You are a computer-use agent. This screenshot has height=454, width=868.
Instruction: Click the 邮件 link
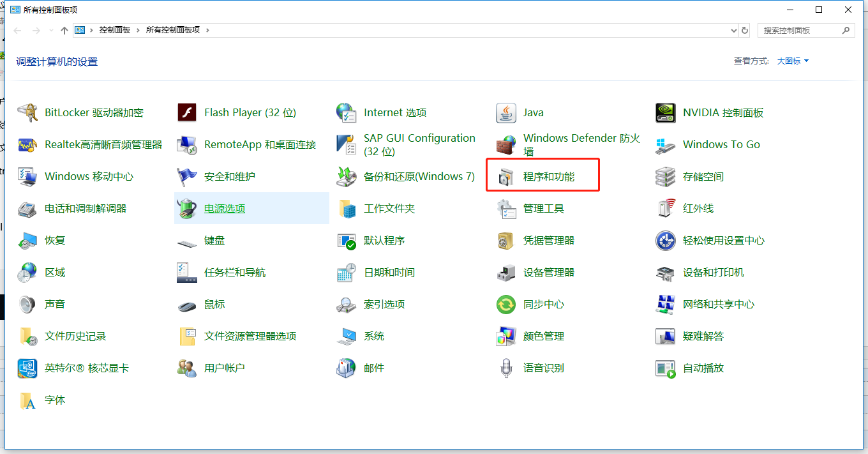pos(374,368)
